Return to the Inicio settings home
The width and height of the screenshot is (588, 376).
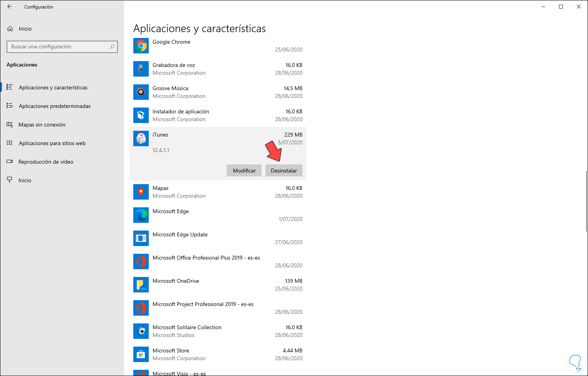[x=25, y=29]
